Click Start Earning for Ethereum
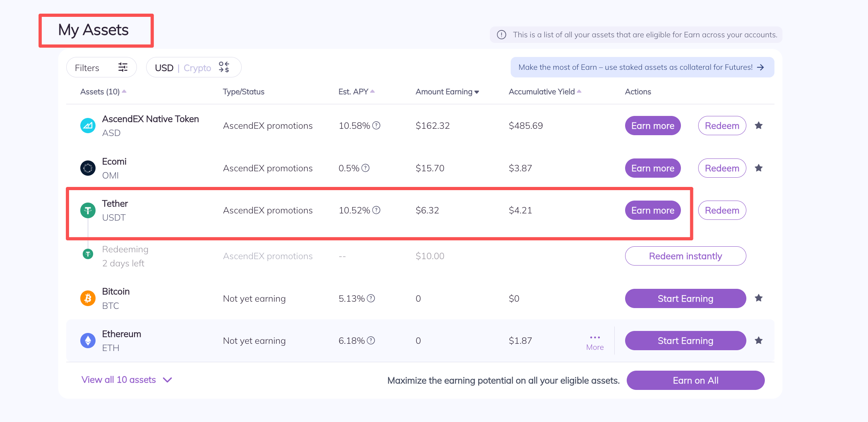 [x=685, y=341]
